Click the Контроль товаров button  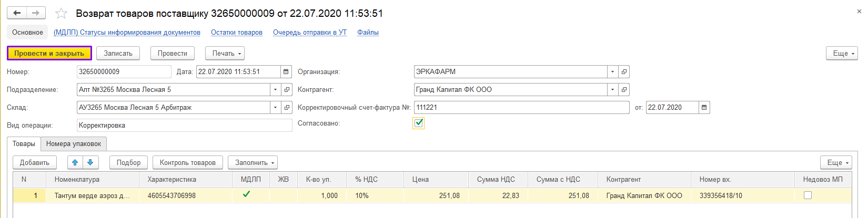click(x=188, y=163)
